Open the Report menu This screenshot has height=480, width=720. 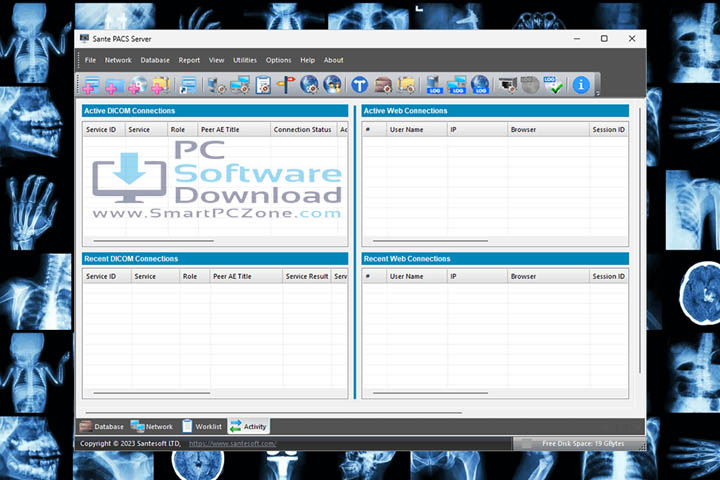click(189, 60)
